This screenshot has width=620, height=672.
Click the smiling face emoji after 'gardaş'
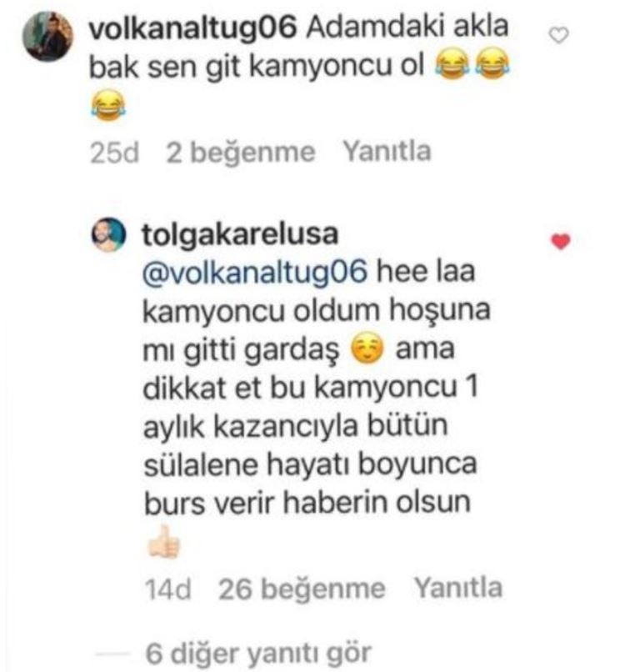click(367, 349)
